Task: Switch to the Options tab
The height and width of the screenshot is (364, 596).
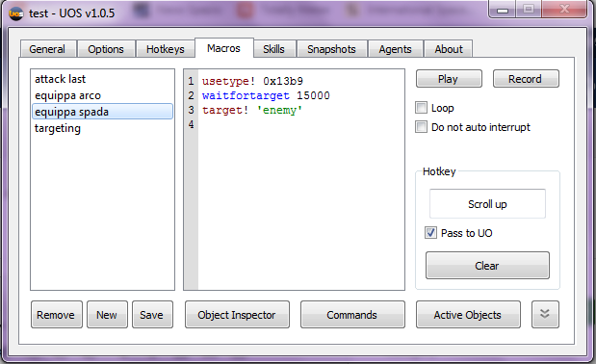Action: [x=106, y=49]
